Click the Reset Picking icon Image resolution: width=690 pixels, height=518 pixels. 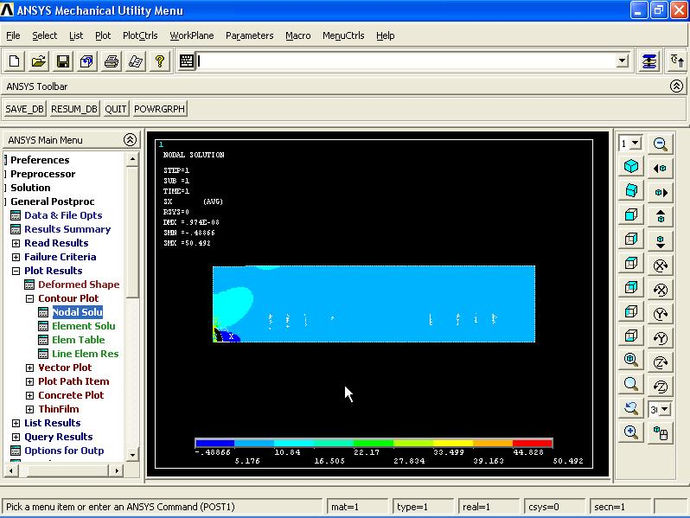(677, 61)
